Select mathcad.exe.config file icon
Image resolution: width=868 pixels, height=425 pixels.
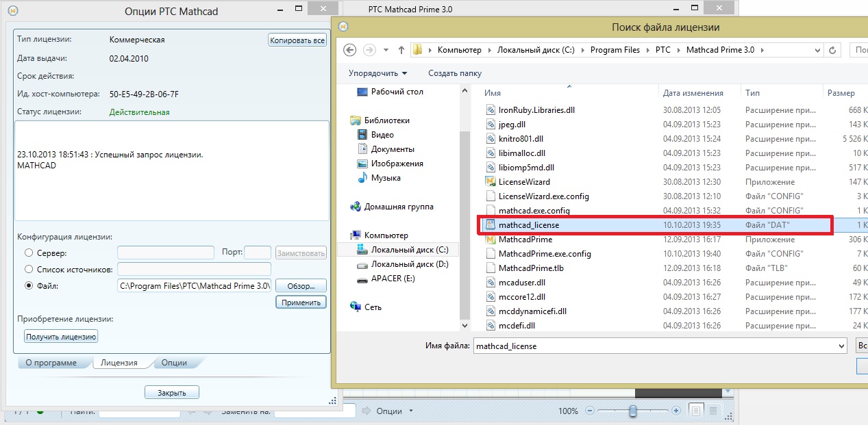(490, 211)
